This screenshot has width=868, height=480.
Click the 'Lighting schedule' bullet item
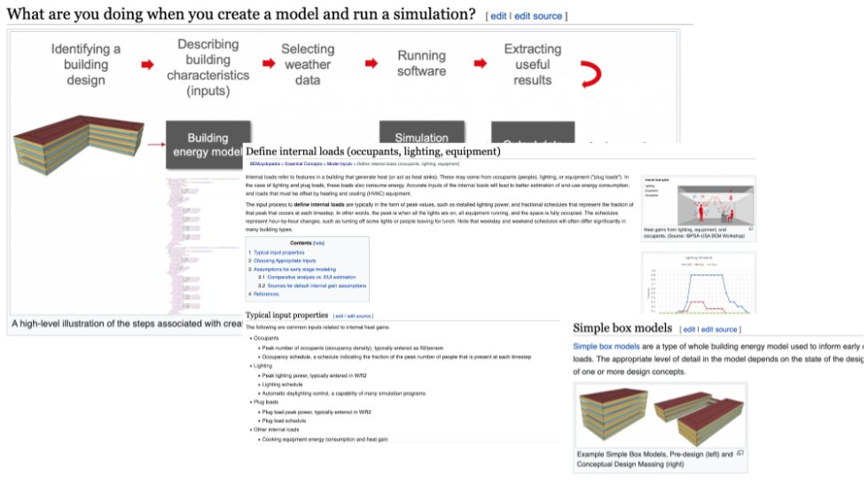pyautogui.click(x=282, y=385)
